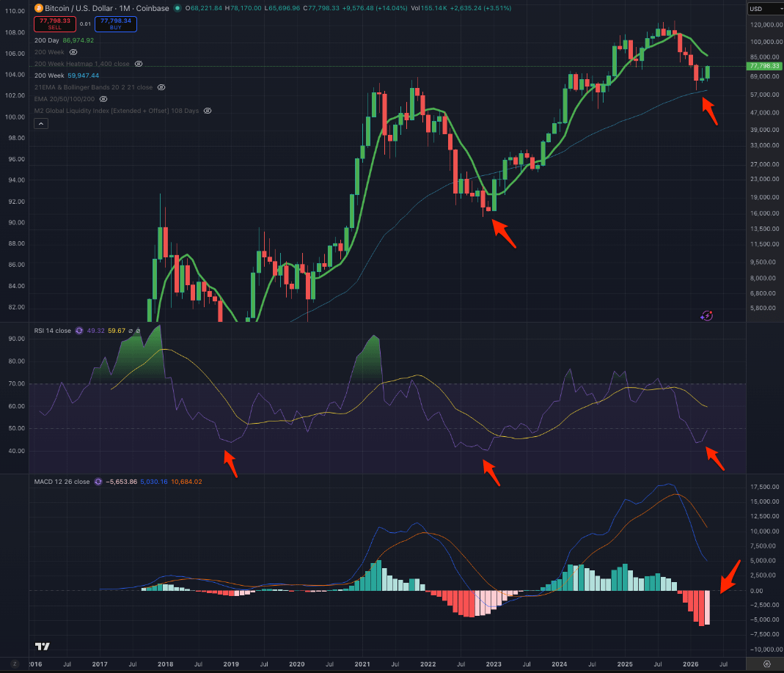This screenshot has width=784, height=673.
Task: Click the 17,500.00 MACD scale label
Action: [765, 487]
